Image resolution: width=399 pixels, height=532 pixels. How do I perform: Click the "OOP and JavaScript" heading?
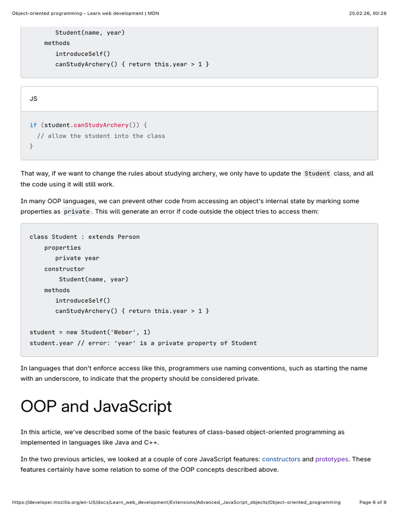click(x=96, y=406)
